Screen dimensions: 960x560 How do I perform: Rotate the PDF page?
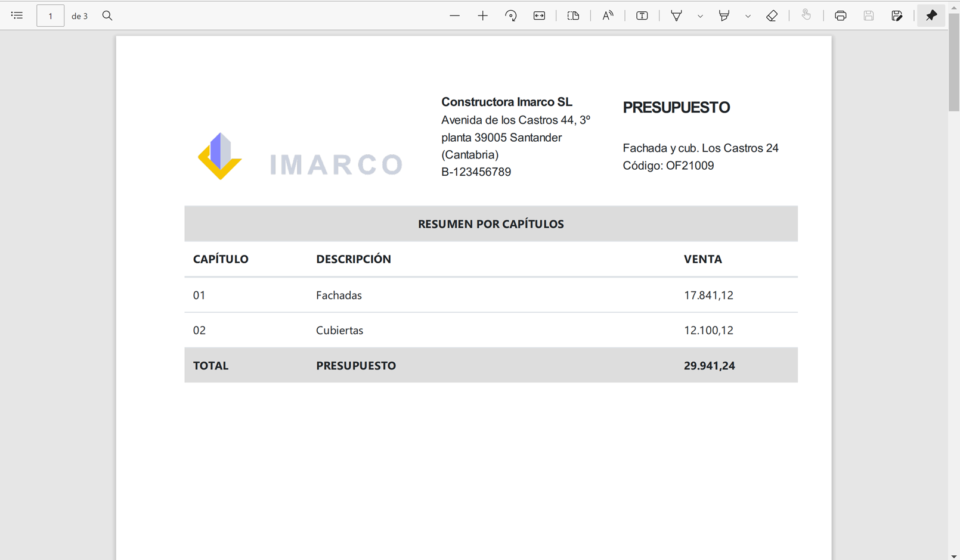coord(511,15)
